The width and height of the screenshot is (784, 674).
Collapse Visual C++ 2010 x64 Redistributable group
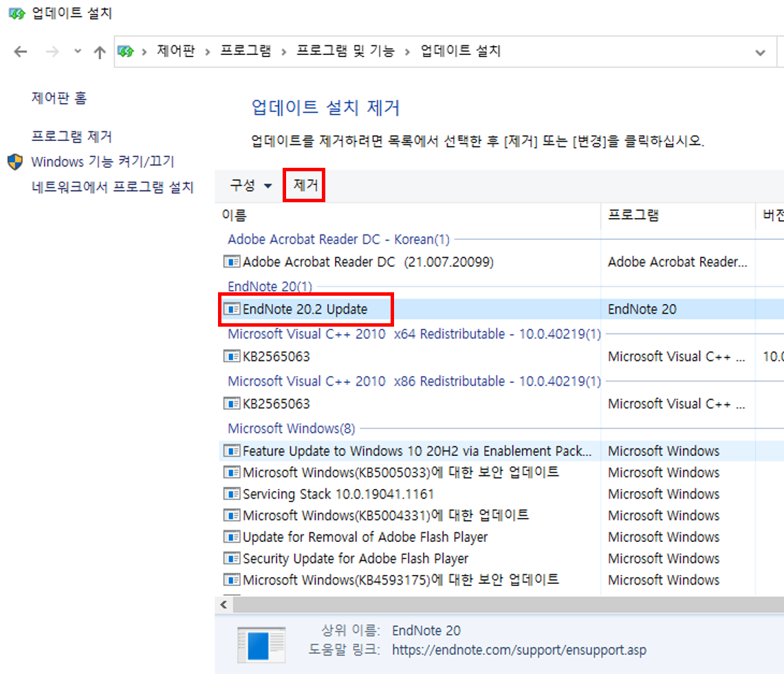(x=415, y=334)
